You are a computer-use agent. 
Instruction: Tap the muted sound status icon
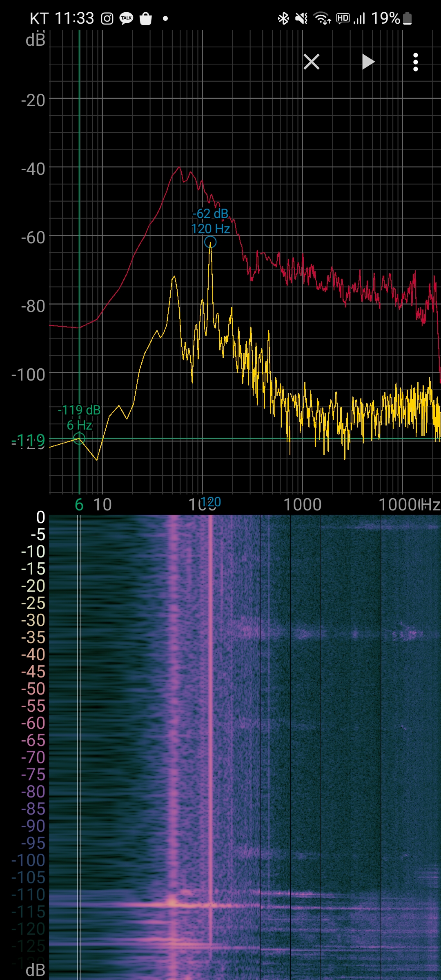(301, 18)
